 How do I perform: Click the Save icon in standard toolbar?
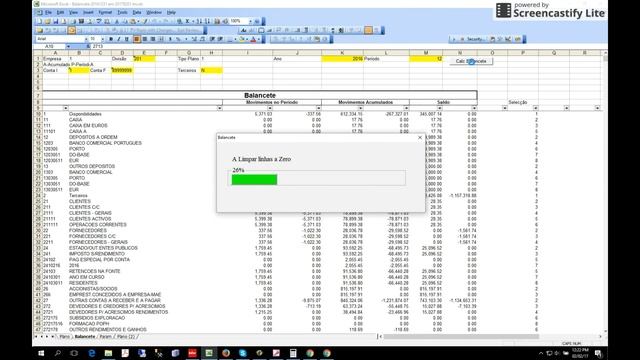coord(56,21)
